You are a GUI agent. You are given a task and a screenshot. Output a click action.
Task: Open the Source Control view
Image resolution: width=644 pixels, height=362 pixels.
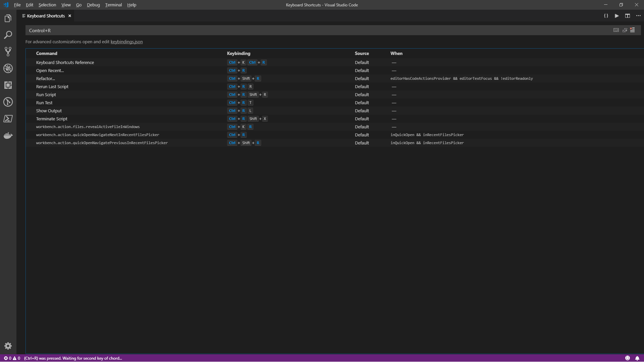pyautogui.click(x=8, y=52)
